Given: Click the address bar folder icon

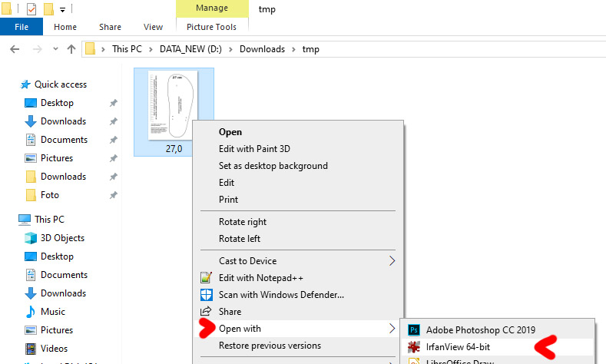Looking at the screenshot, I should (90, 49).
